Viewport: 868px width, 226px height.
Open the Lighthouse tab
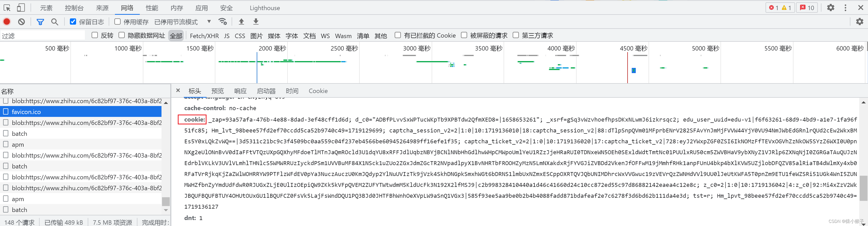(x=264, y=8)
